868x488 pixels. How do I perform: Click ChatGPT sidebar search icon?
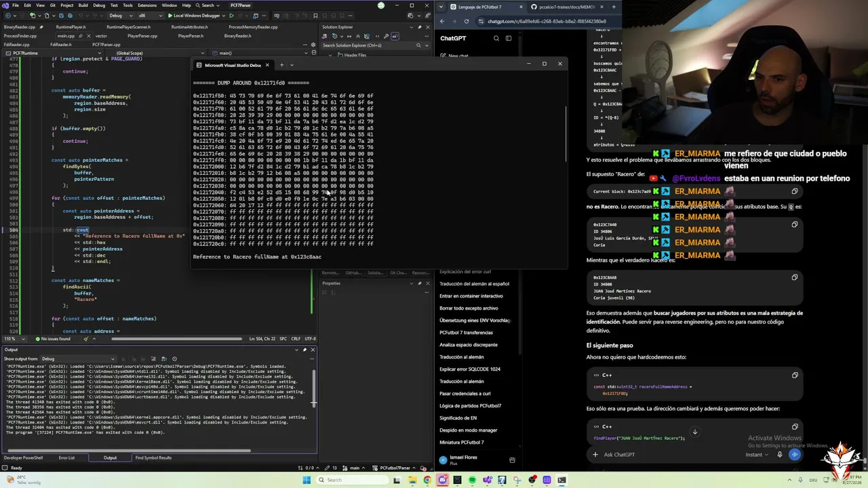click(x=496, y=39)
